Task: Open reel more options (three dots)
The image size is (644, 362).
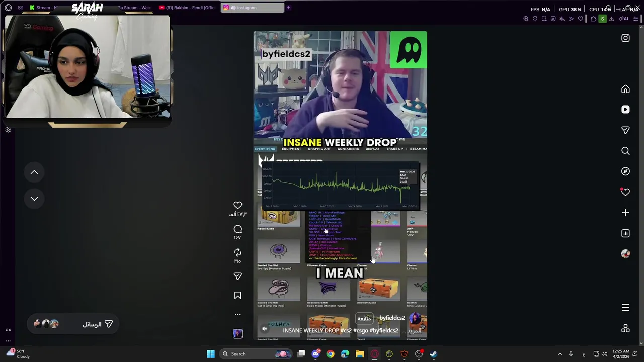Action: [238, 314]
